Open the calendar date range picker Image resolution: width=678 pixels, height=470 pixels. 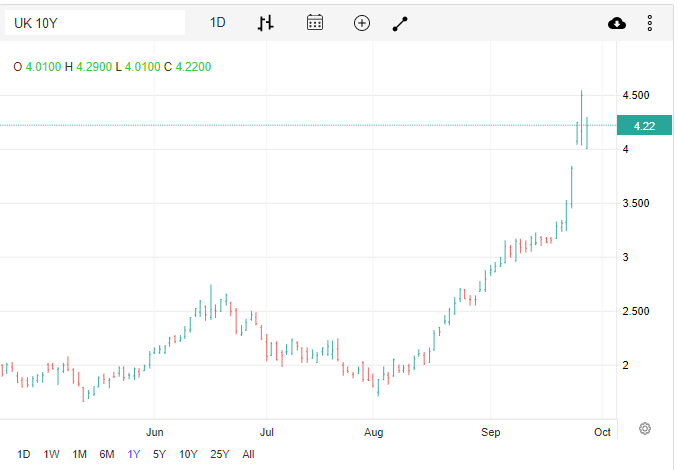315,22
